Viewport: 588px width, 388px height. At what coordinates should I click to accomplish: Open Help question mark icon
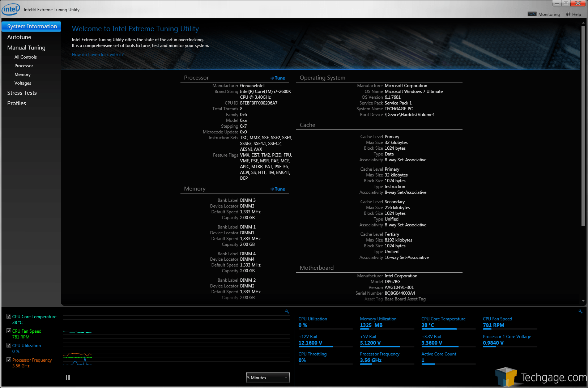[x=568, y=14]
